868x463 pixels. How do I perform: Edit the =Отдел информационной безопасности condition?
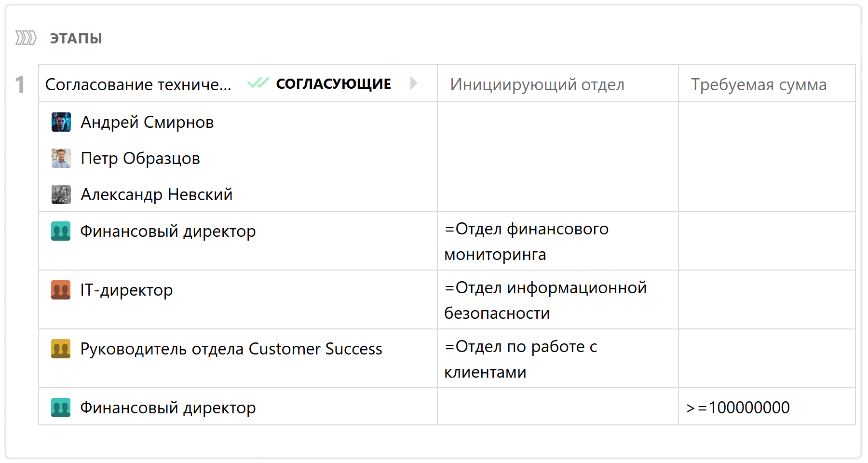545,300
